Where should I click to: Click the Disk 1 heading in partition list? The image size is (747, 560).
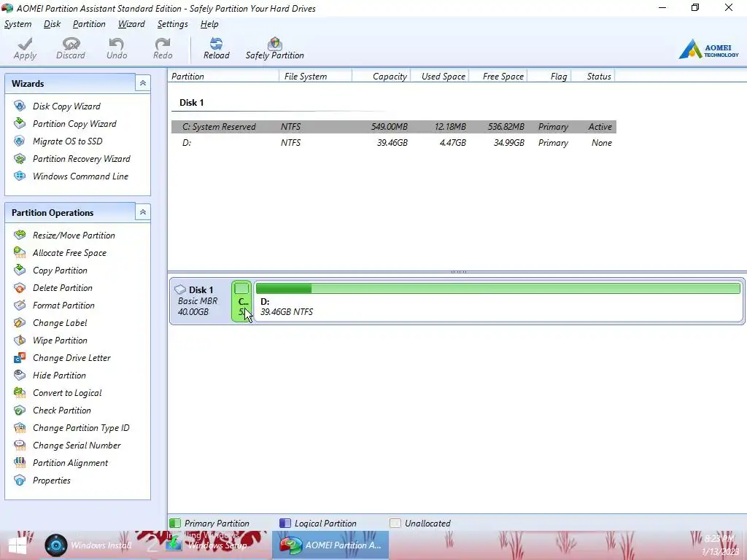192,102
